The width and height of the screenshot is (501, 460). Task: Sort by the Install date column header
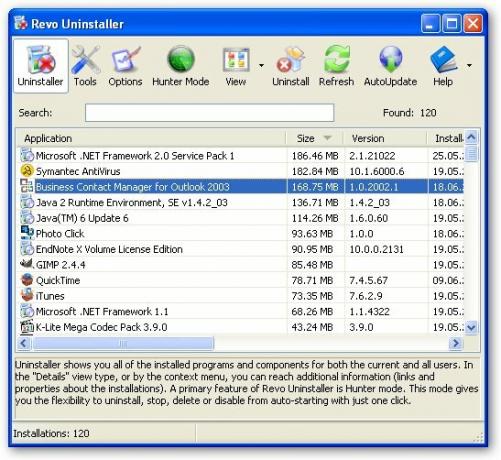pyautogui.click(x=446, y=138)
